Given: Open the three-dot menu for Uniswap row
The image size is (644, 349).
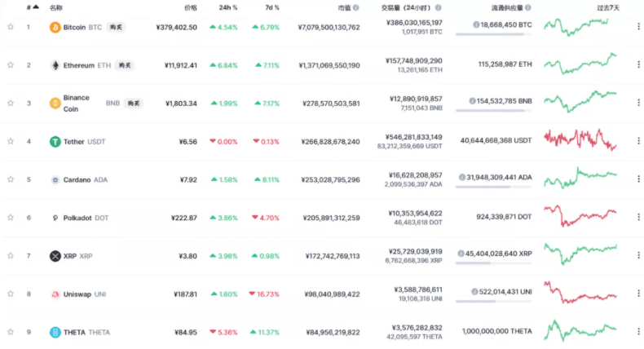Looking at the screenshot, I should tap(637, 294).
